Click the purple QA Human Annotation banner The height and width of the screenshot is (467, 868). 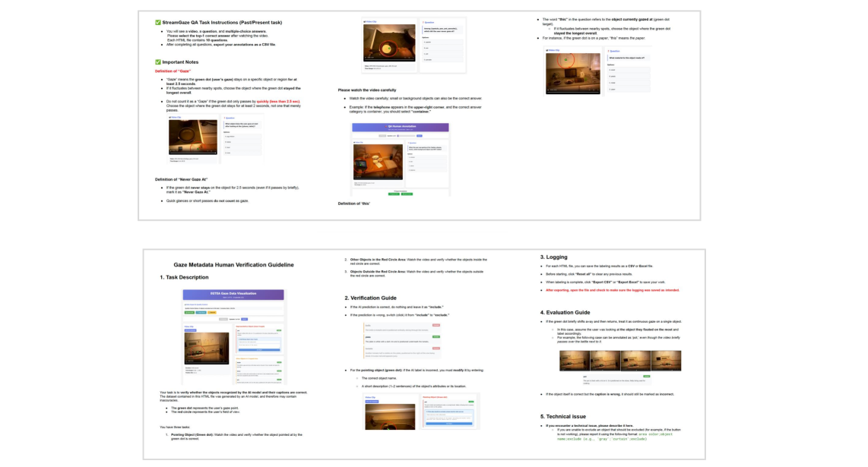400,129
